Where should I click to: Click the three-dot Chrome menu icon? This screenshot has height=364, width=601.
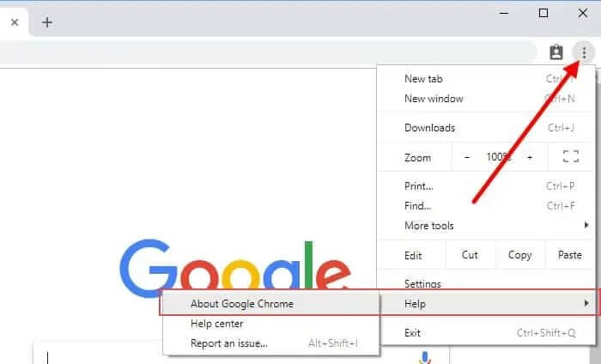[584, 52]
